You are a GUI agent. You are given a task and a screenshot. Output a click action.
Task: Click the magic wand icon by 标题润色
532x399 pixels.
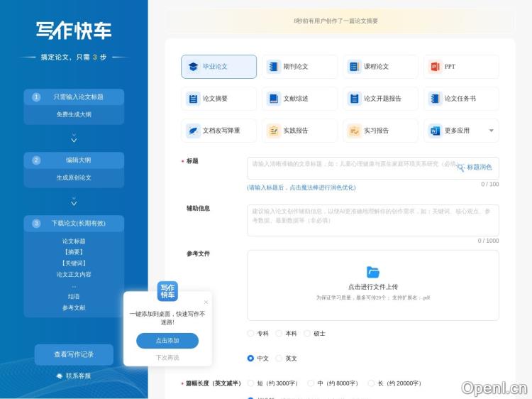pyautogui.click(x=460, y=168)
